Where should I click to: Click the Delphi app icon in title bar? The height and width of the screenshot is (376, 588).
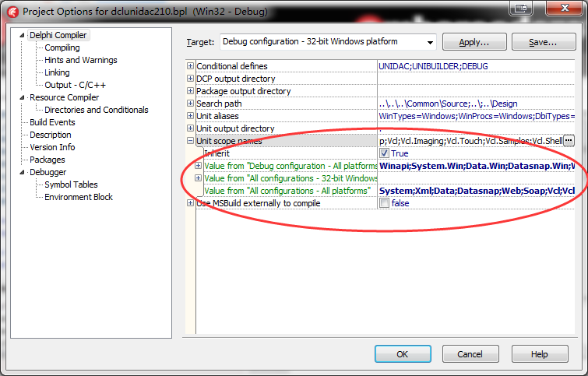(12, 12)
